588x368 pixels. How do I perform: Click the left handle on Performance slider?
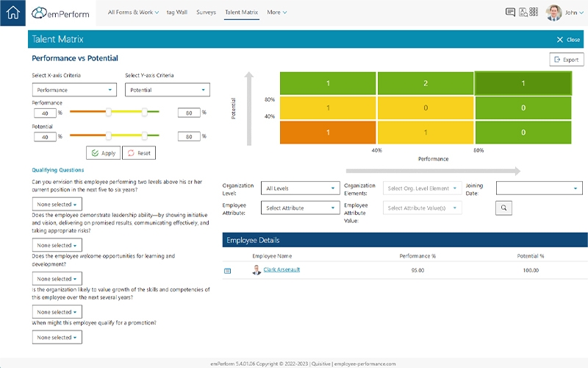(109, 113)
